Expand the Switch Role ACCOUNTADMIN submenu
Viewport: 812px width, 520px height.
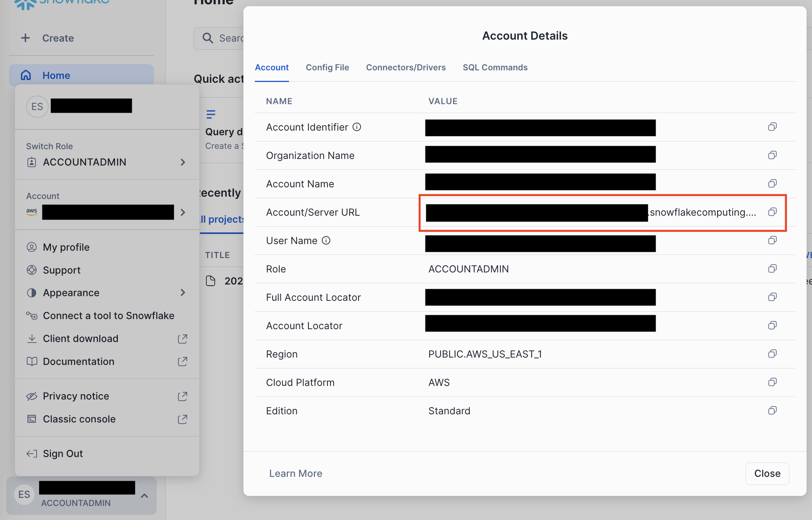pyautogui.click(x=183, y=162)
